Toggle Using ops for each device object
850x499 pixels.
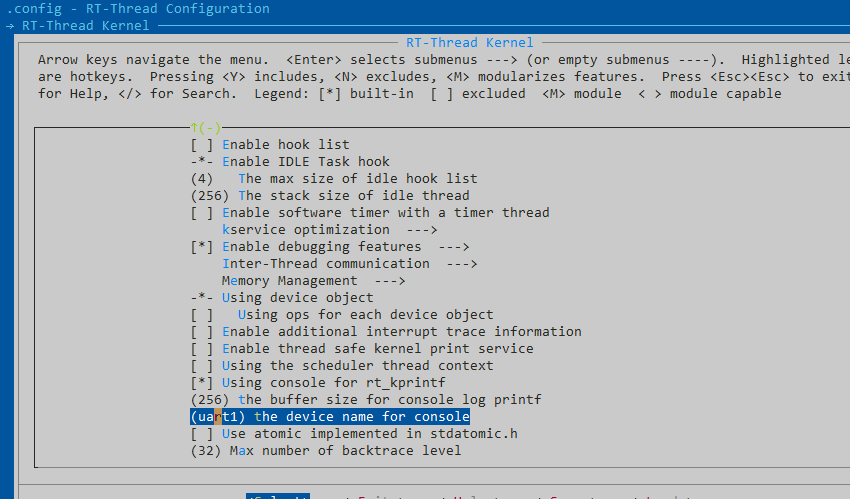pyautogui.click(x=202, y=315)
